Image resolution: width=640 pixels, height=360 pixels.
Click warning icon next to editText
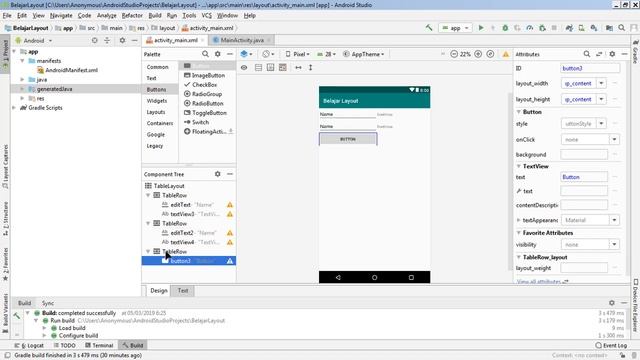point(230,205)
